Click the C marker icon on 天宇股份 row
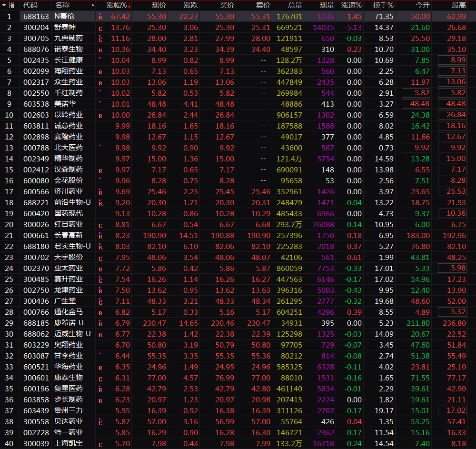The image size is (476, 449). click(100, 259)
